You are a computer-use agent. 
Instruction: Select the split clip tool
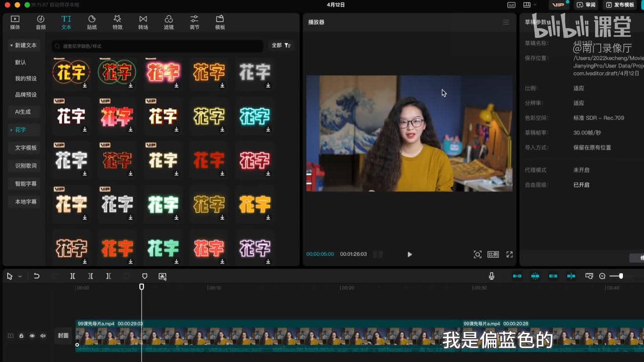click(x=72, y=276)
